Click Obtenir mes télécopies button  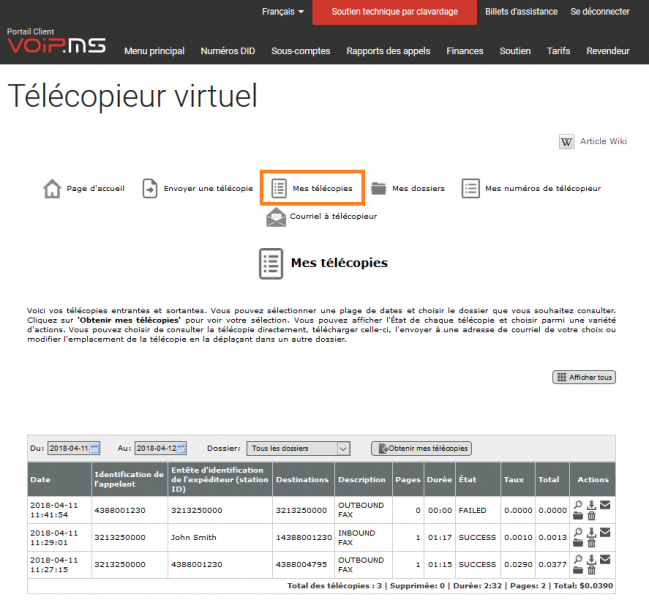click(x=421, y=448)
